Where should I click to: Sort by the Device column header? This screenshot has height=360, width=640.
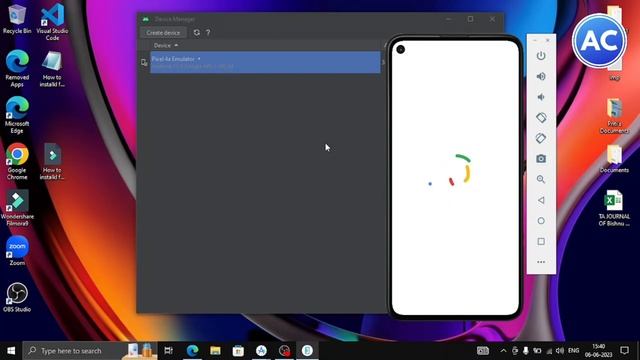click(165, 45)
